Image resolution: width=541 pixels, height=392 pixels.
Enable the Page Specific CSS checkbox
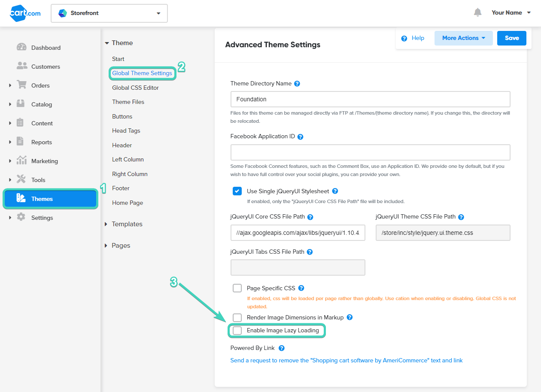pos(237,288)
